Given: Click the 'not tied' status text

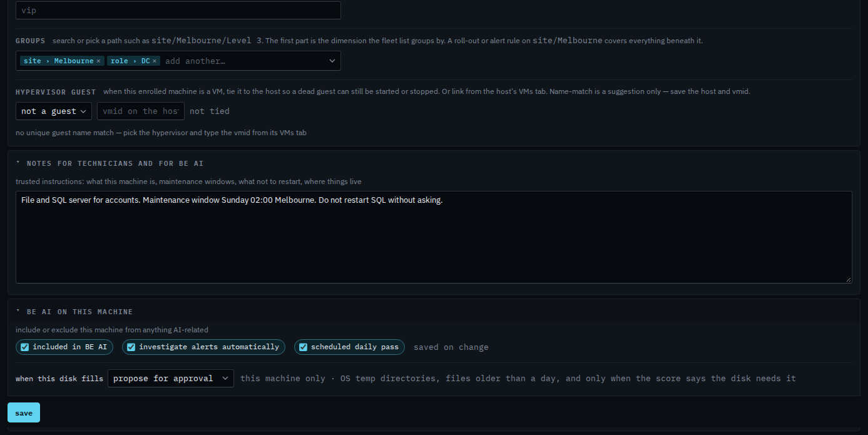Looking at the screenshot, I should (x=210, y=111).
